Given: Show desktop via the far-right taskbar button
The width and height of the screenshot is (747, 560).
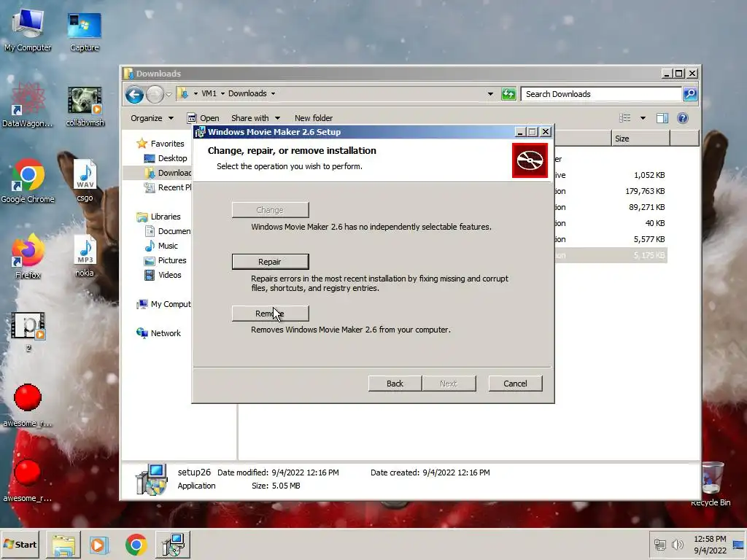Looking at the screenshot, I should [x=739, y=544].
